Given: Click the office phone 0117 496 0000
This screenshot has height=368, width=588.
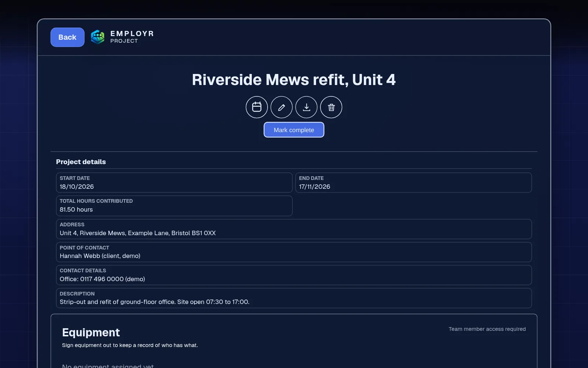Looking at the screenshot, I should click(x=102, y=279).
